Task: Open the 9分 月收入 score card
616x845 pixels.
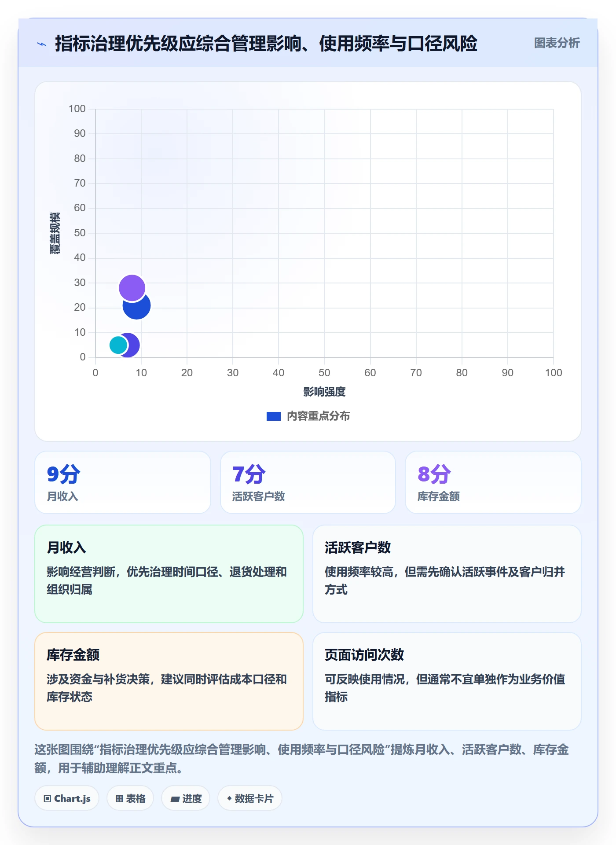Action: (x=123, y=482)
